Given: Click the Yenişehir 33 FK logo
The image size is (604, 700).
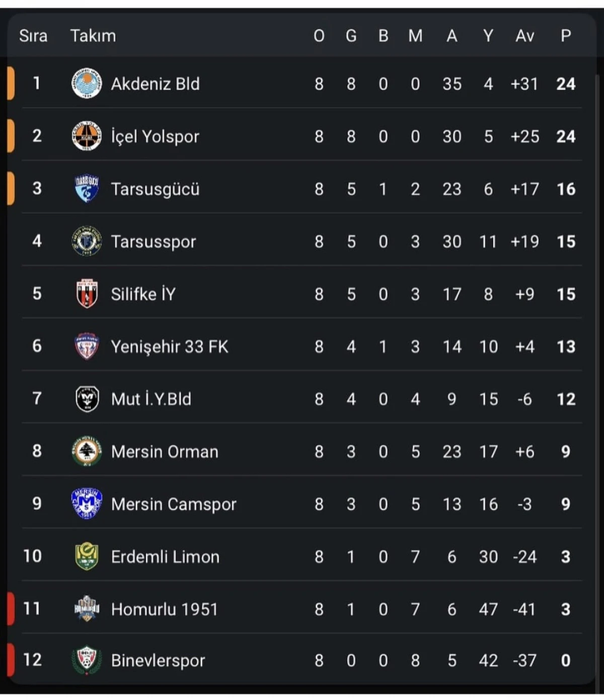Looking at the screenshot, I should (x=87, y=346).
